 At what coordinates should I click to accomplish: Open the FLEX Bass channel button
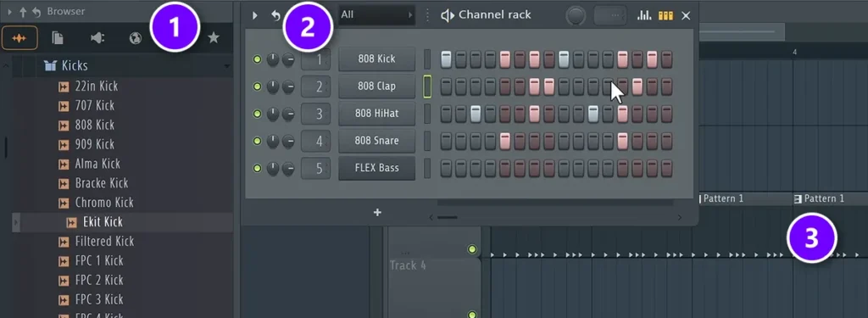pos(377,169)
